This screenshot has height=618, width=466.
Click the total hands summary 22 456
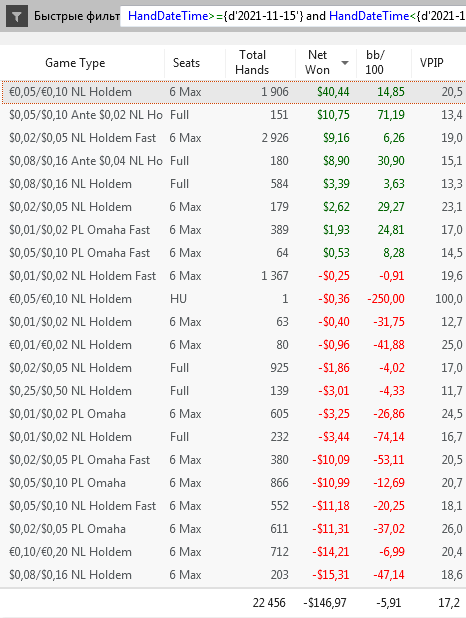click(269, 603)
